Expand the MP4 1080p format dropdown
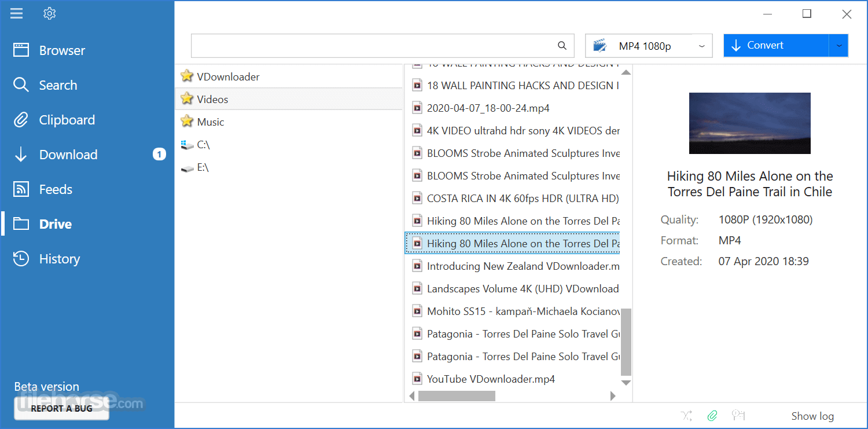 [x=649, y=46]
